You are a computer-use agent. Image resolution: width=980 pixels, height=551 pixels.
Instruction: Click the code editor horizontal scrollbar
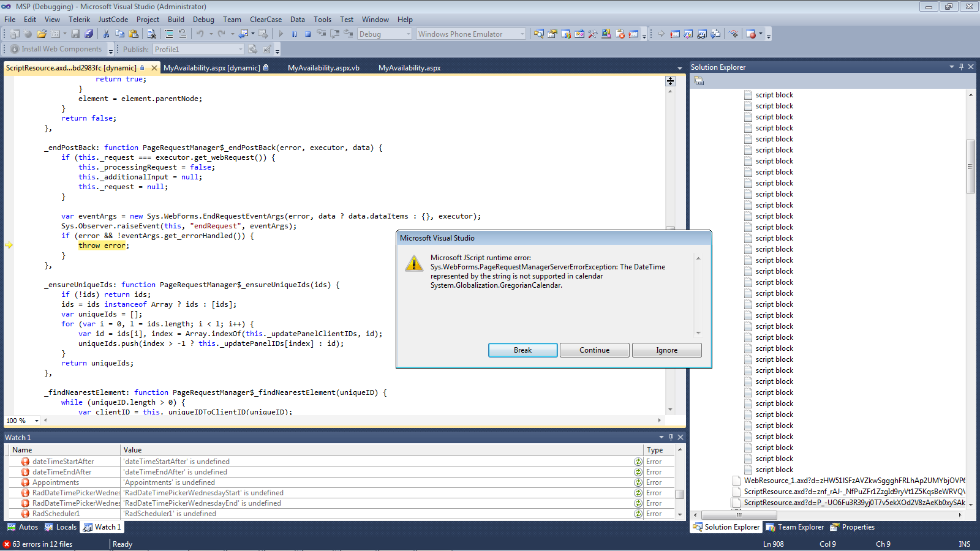pos(352,420)
